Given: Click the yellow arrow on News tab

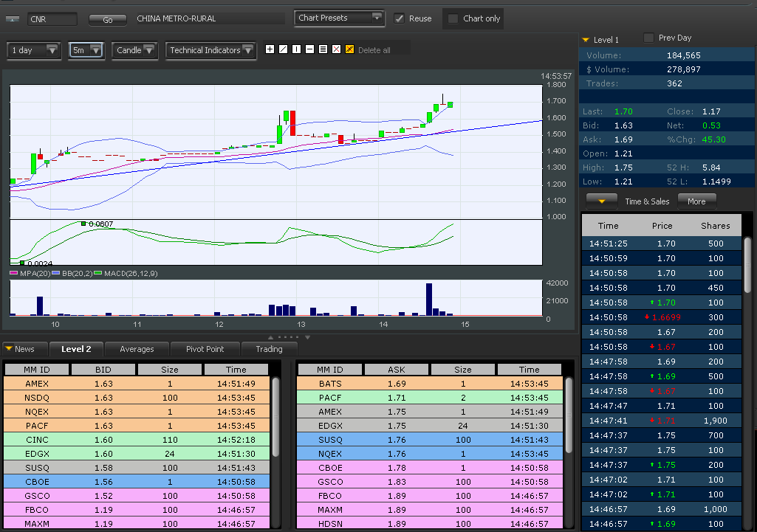Looking at the screenshot, I should click(x=8, y=348).
